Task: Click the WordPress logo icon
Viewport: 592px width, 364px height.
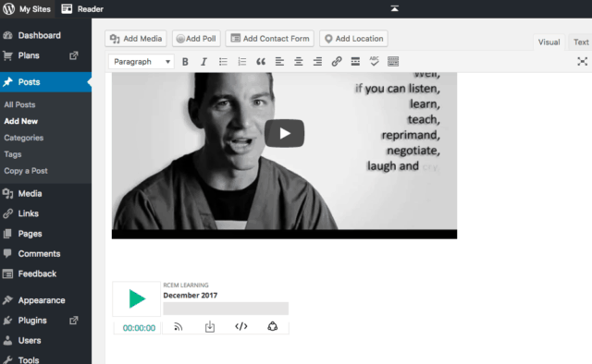Action: (x=8, y=8)
